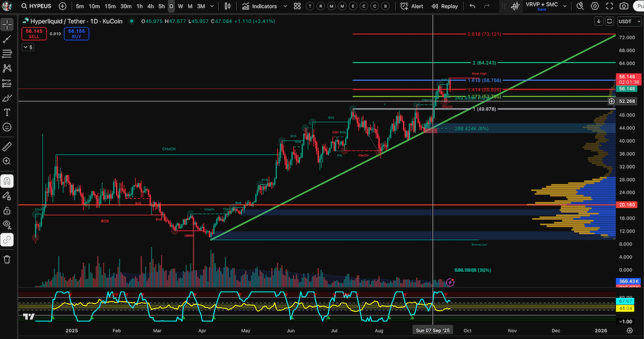Click the red 56.145 SELL button
This screenshot has width=644, height=339.
(x=34, y=34)
